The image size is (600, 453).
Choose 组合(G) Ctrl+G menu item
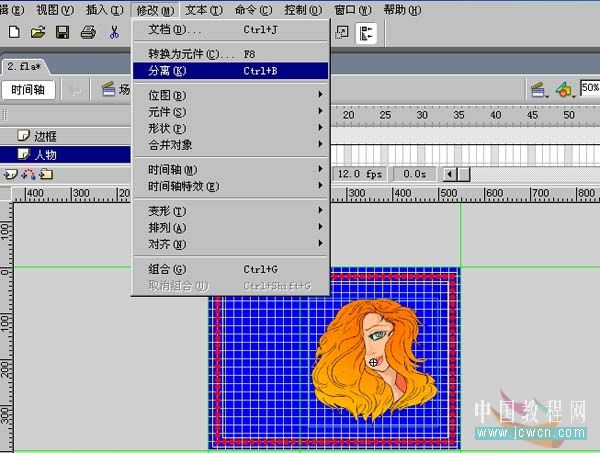(230, 269)
